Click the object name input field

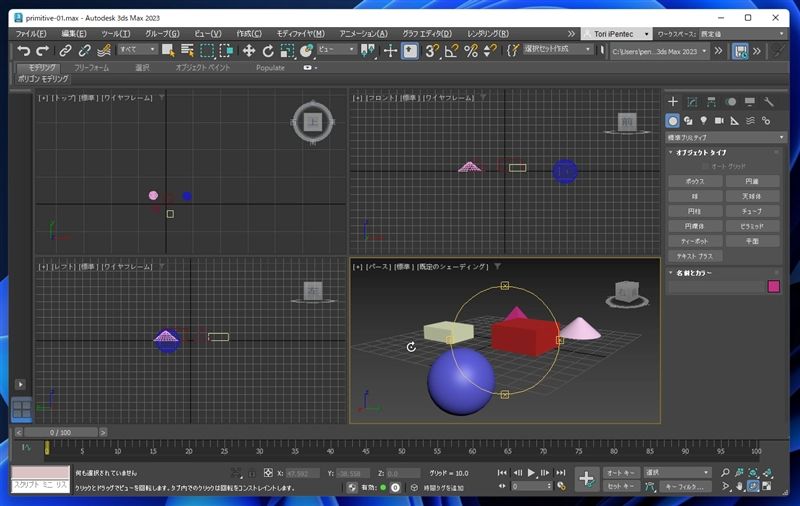pos(716,287)
